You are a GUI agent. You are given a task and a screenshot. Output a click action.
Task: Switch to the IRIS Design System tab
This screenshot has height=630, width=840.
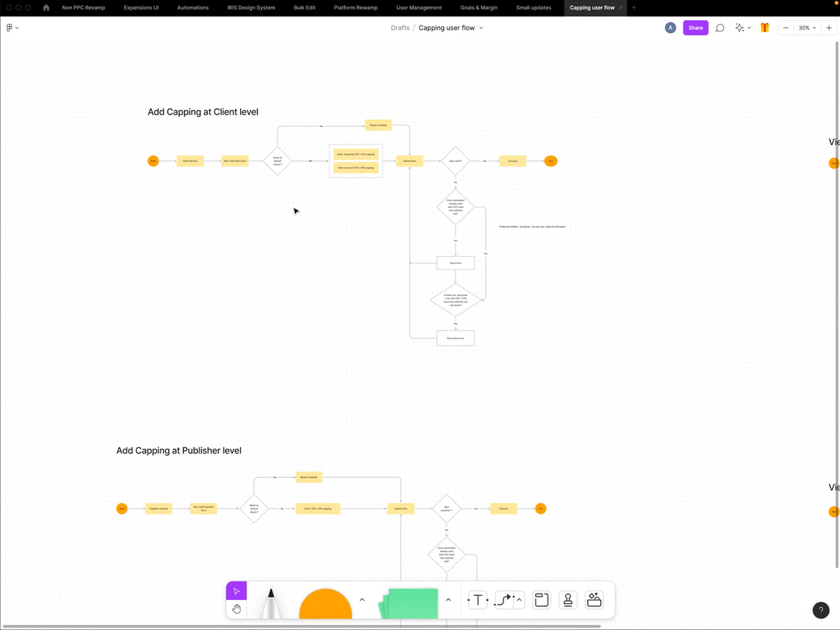pyautogui.click(x=251, y=8)
